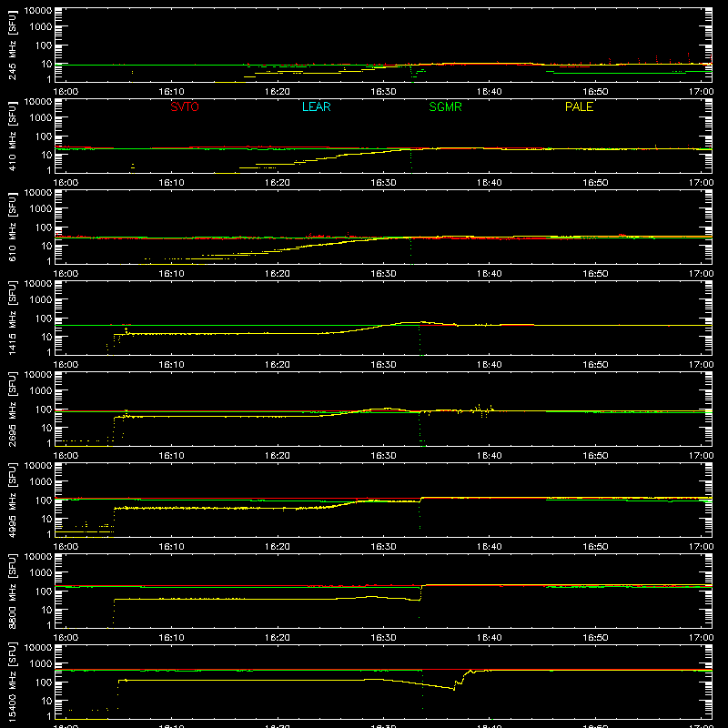Click the 10000 y-axis value on the 4995 MHz plot
Screen dimensions: 728x728
click(38, 466)
